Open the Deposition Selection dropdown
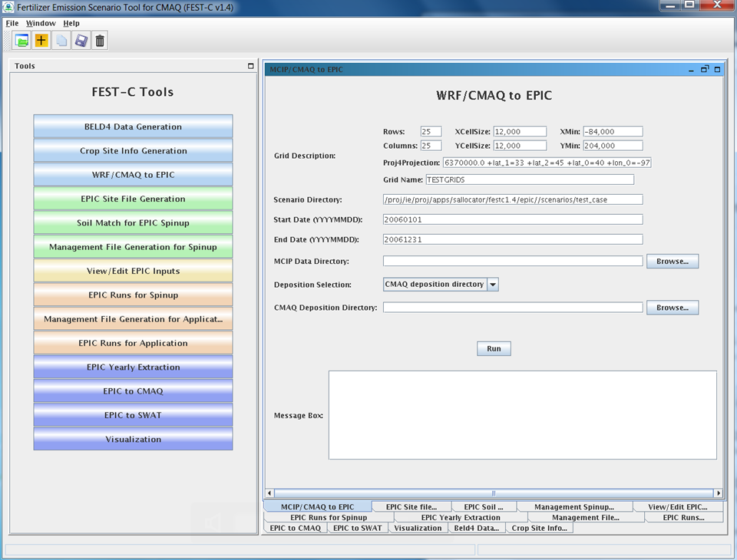The image size is (737, 560). click(493, 285)
